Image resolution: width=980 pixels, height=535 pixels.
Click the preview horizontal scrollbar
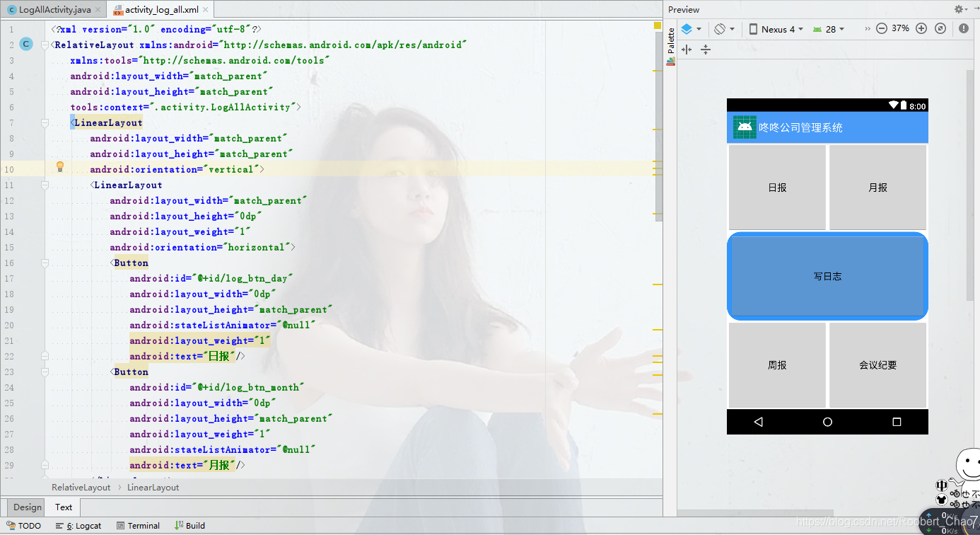755,514
